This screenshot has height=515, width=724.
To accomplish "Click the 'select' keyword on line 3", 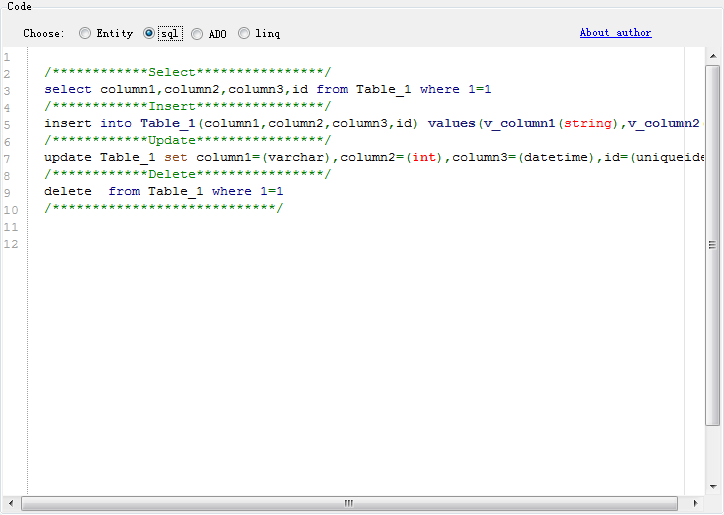I will (x=68, y=89).
